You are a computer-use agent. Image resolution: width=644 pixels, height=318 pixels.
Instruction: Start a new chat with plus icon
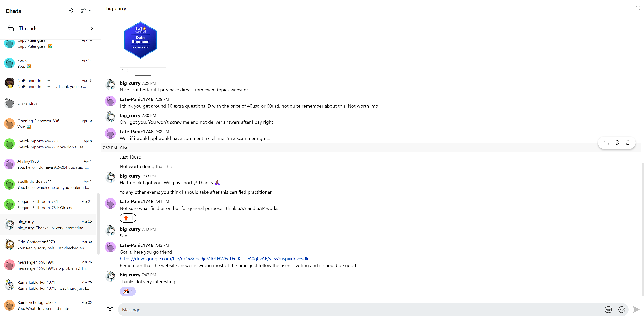70,11
